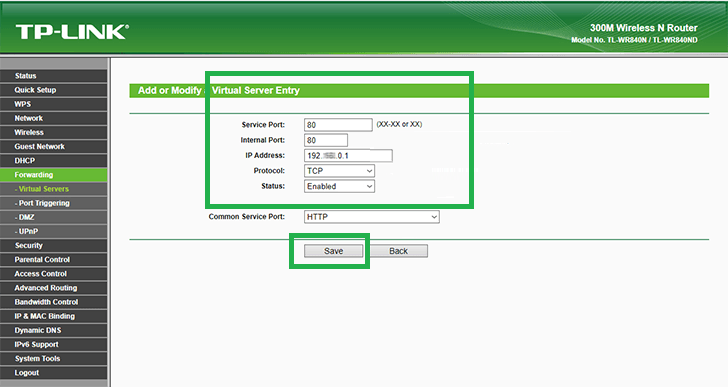Click the IP Address input field
The width and height of the screenshot is (728, 387).
pos(348,155)
